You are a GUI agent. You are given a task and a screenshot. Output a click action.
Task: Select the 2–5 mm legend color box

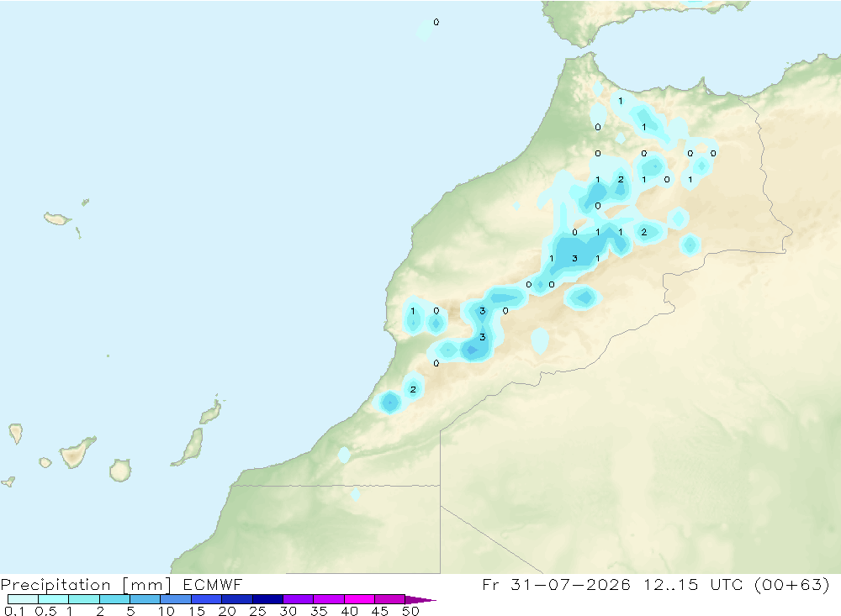click(114, 599)
